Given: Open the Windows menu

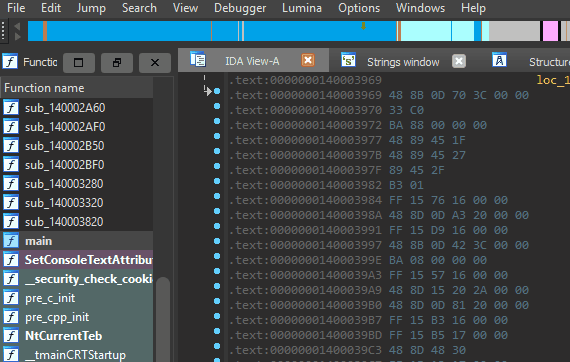Looking at the screenshot, I should tap(420, 8).
